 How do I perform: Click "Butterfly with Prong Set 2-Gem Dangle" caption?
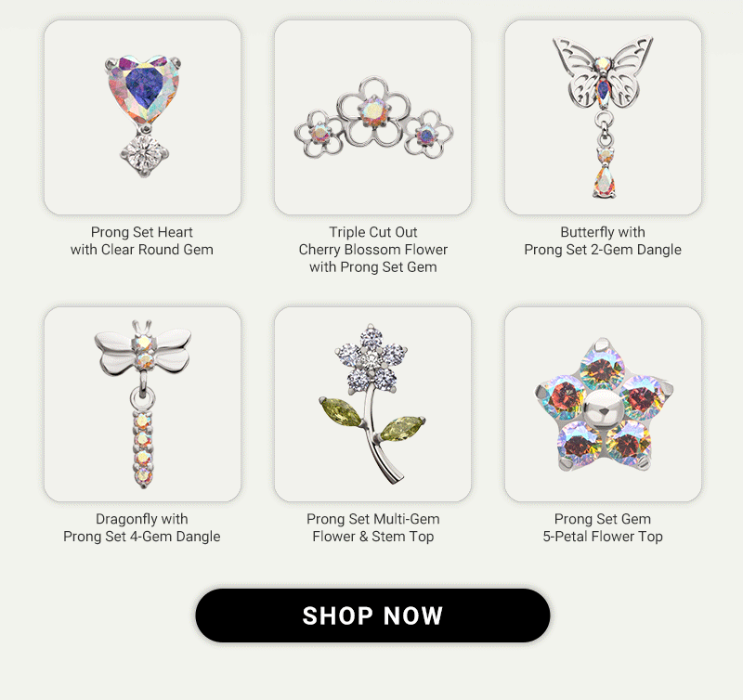coord(603,240)
